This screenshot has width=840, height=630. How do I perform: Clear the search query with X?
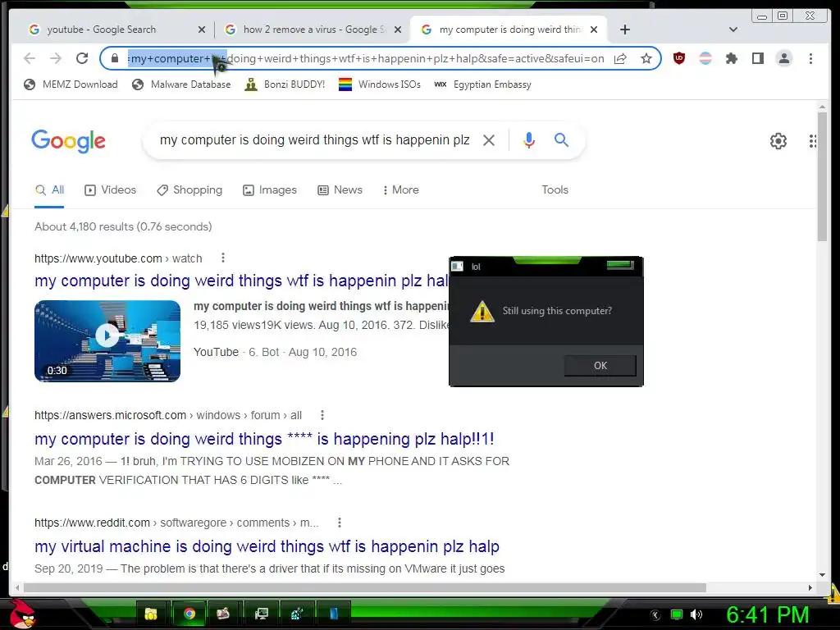(x=489, y=140)
